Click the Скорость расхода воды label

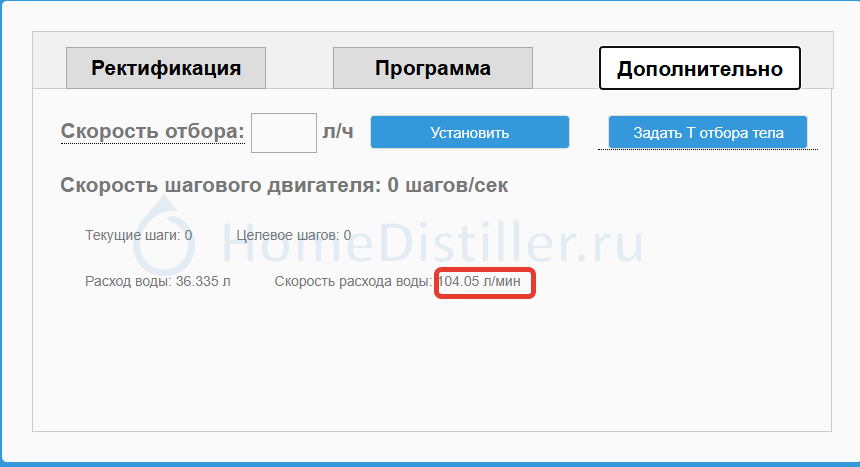[x=353, y=282]
